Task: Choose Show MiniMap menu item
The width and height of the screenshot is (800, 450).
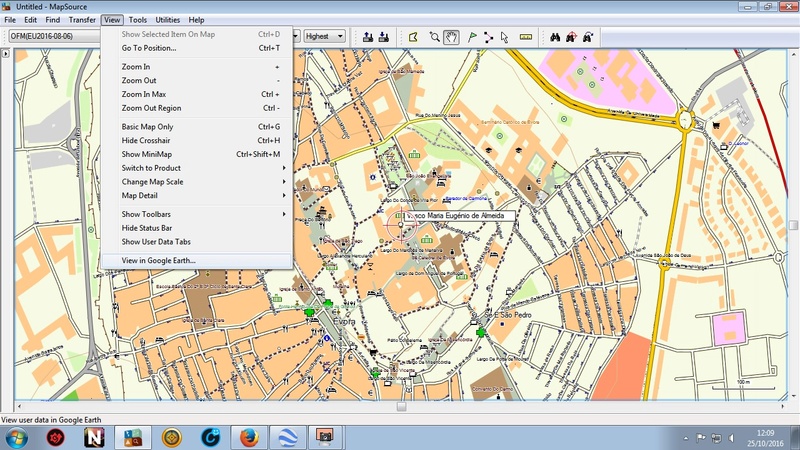Action: coord(197,154)
